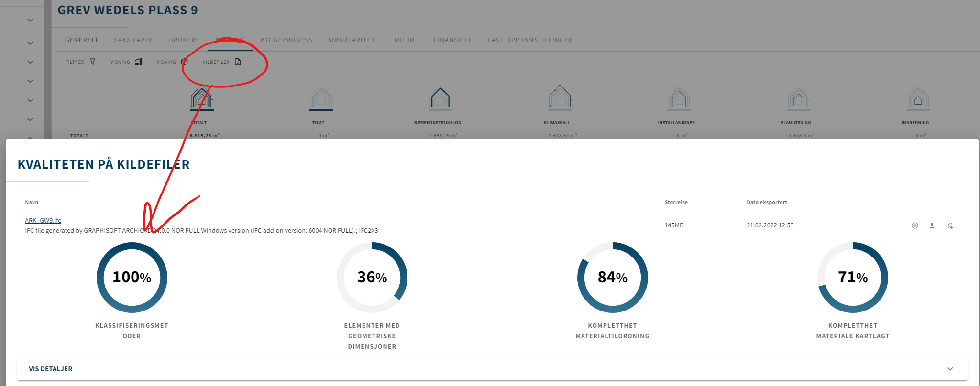This screenshot has height=386, width=980.
Task: Collapse the upward-pointing sidebar chevron
Action: [x=30, y=137]
